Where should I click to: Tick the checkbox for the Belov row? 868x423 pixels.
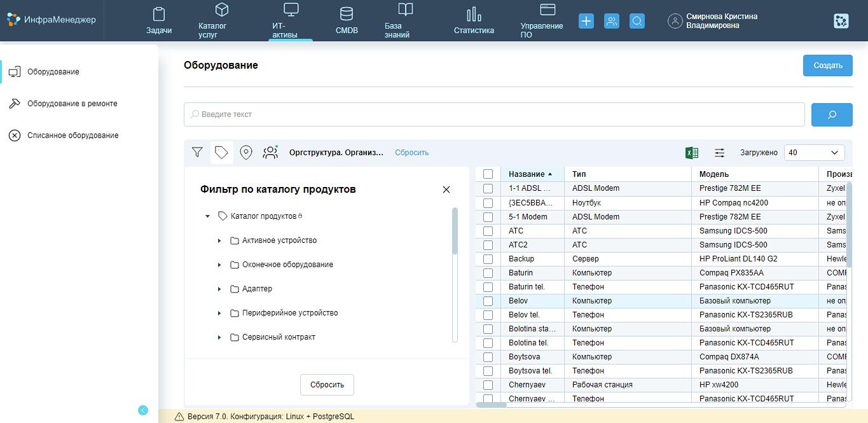(x=488, y=301)
